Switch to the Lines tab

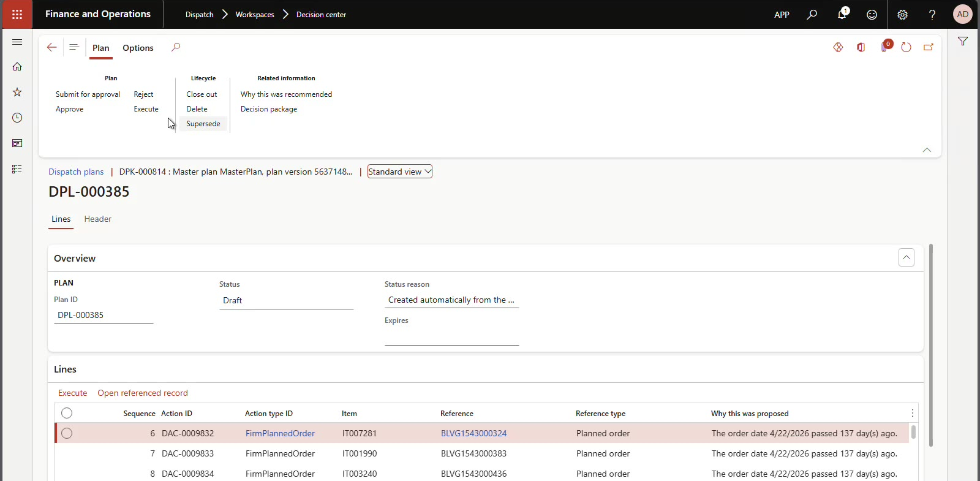point(61,219)
